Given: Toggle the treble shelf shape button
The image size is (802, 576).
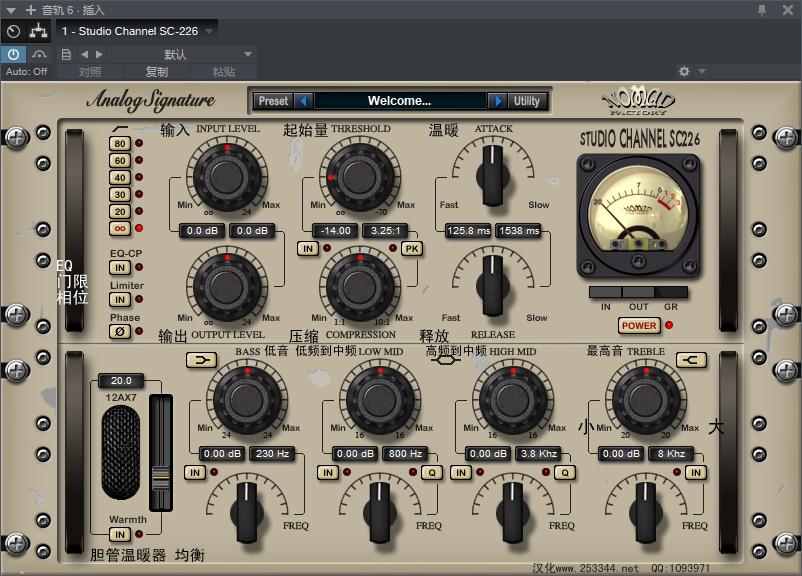Looking at the screenshot, I should pos(691,360).
